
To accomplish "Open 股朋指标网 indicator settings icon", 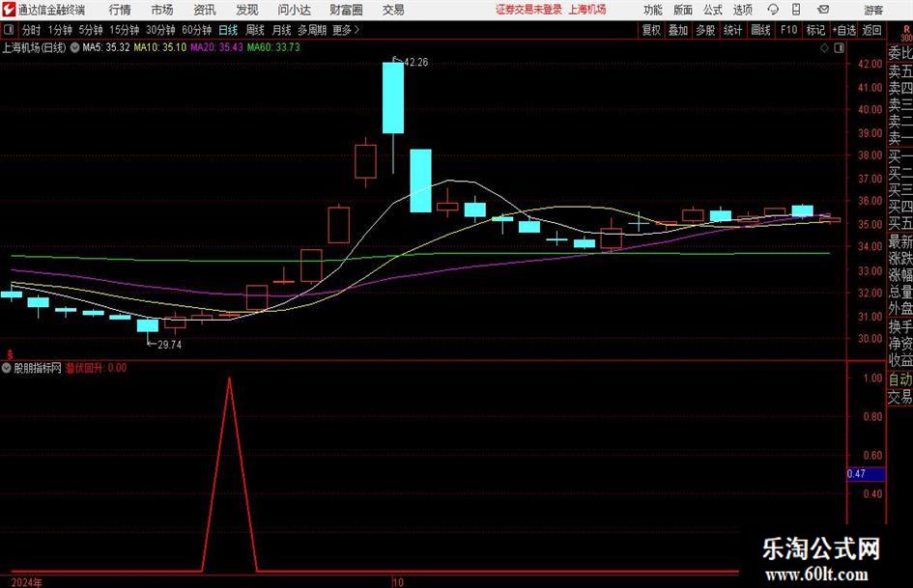I will [7, 368].
